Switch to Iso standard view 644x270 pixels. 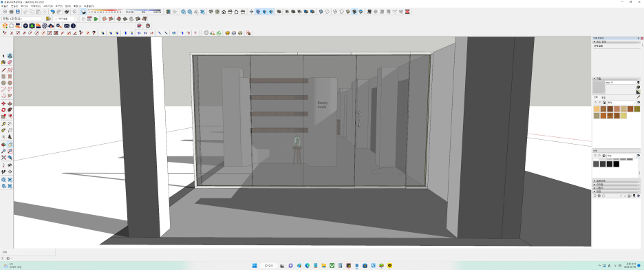211,12
